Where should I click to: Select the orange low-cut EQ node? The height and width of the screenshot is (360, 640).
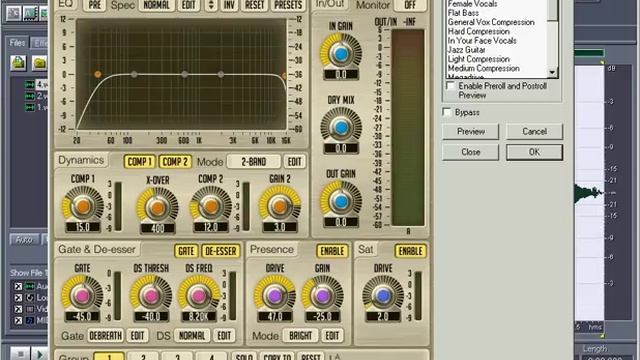[98, 74]
